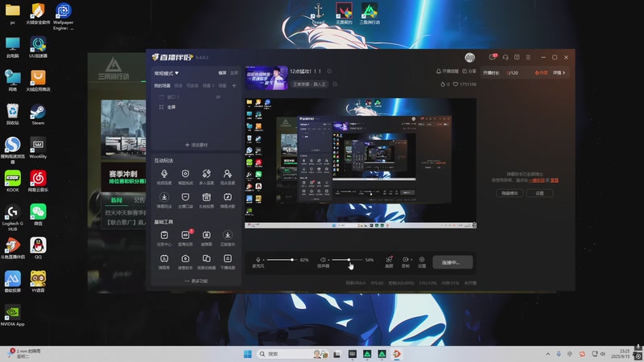The width and height of the screenshot is (644, 362).
Task: Click the live preview canvas
Action: click(361, 163)
